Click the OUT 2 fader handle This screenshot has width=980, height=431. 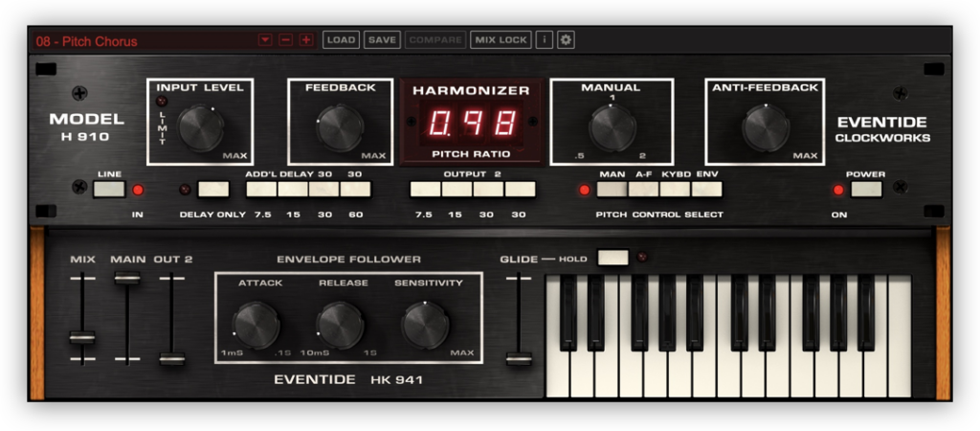pos(172,359)
